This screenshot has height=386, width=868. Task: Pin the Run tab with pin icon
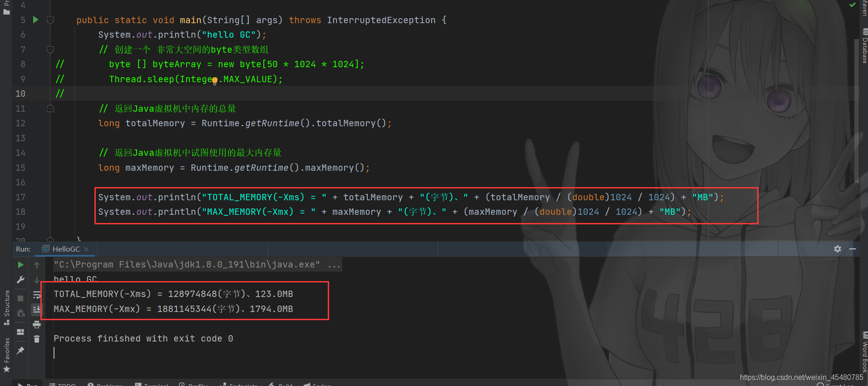[x=20, y=351]
